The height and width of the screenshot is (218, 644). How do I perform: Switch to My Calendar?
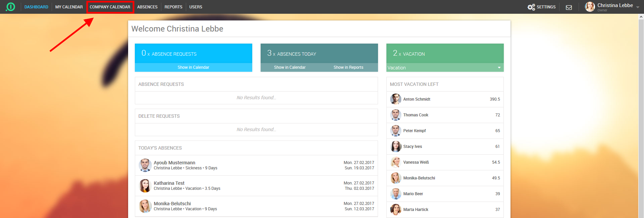[x=69, y=7]
